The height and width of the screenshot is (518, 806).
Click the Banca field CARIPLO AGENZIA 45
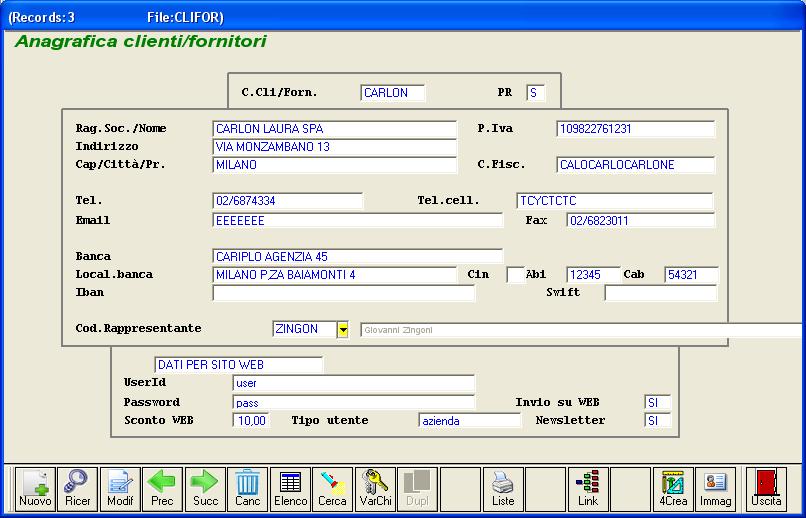click(358, 256)
